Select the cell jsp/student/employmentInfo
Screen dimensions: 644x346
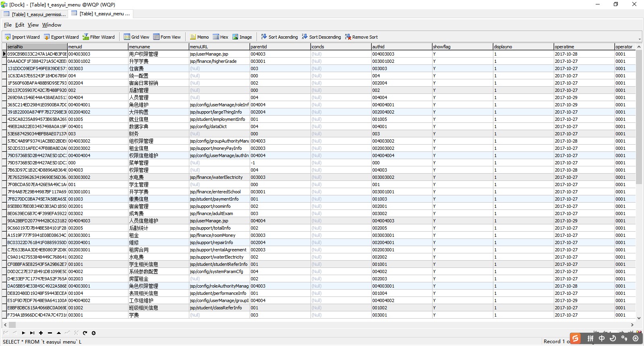(219, 119)
